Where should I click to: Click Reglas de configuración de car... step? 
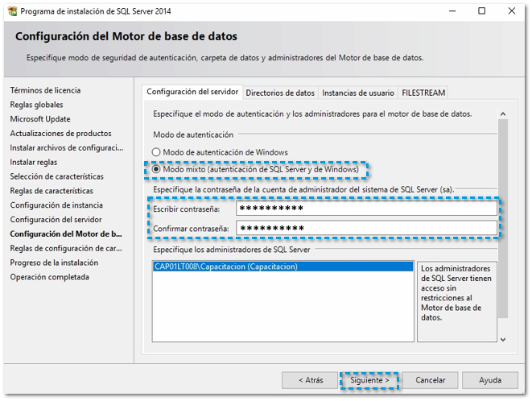point(66,248)
